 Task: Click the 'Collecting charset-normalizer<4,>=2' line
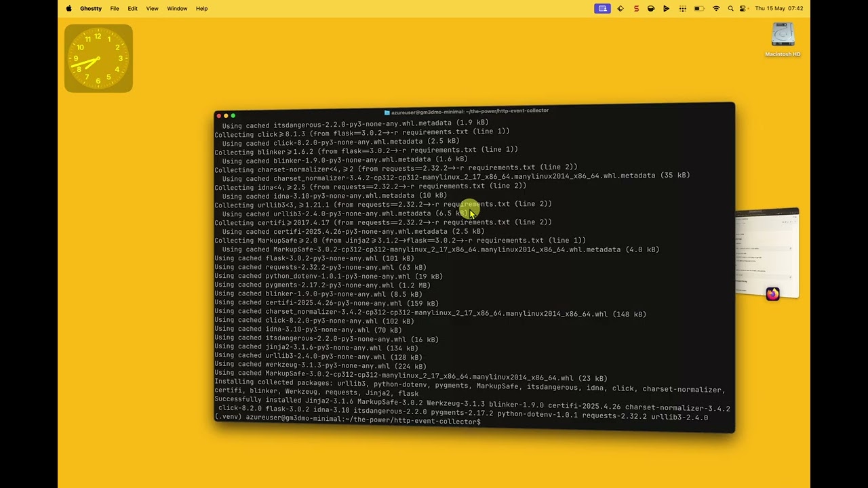(x=396, y=168)
